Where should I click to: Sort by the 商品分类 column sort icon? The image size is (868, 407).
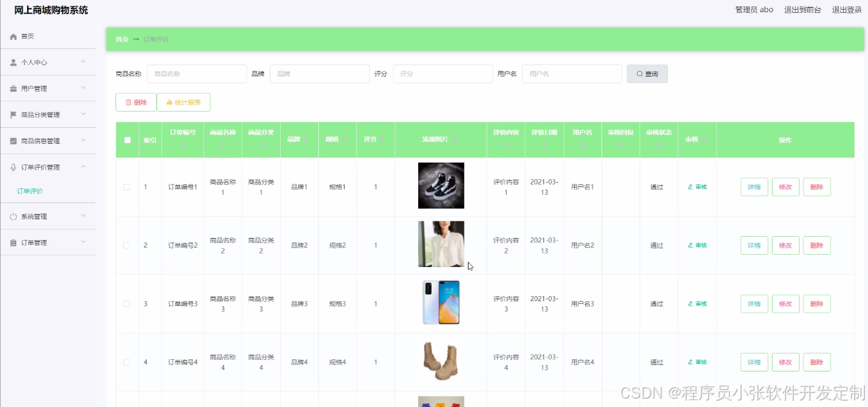[x=261, y=146]
